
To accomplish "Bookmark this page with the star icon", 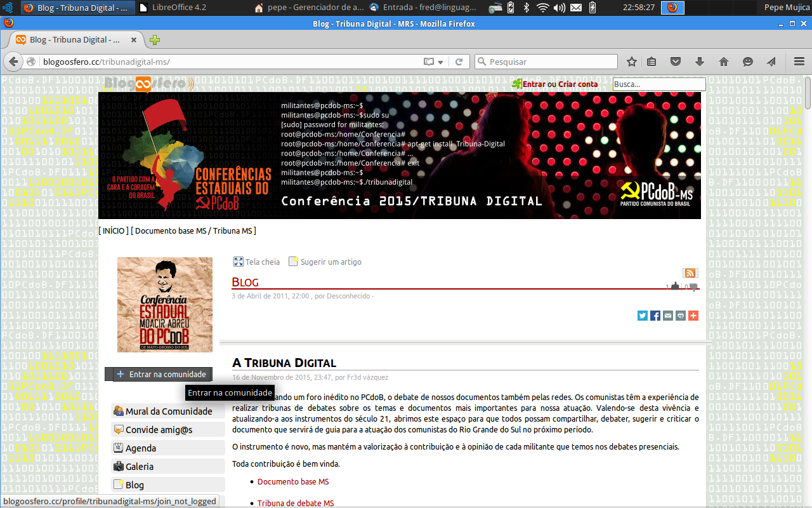I will click(632, 62).
